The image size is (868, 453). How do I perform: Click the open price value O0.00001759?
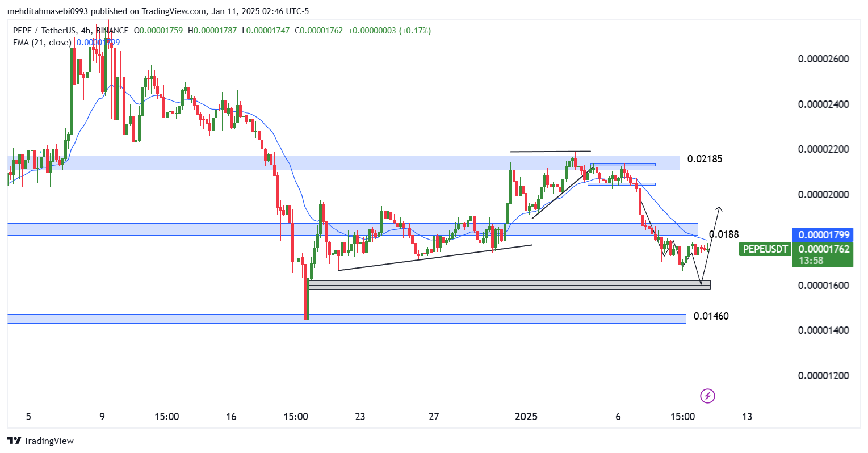[158, 31]
